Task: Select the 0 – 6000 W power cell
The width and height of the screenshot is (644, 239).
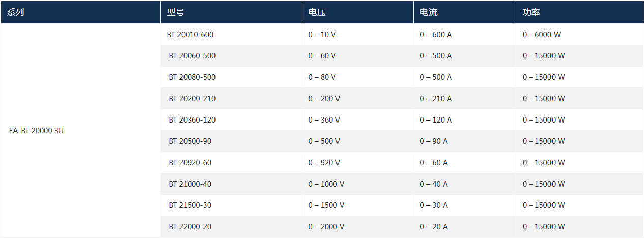Action: (541, 35)
